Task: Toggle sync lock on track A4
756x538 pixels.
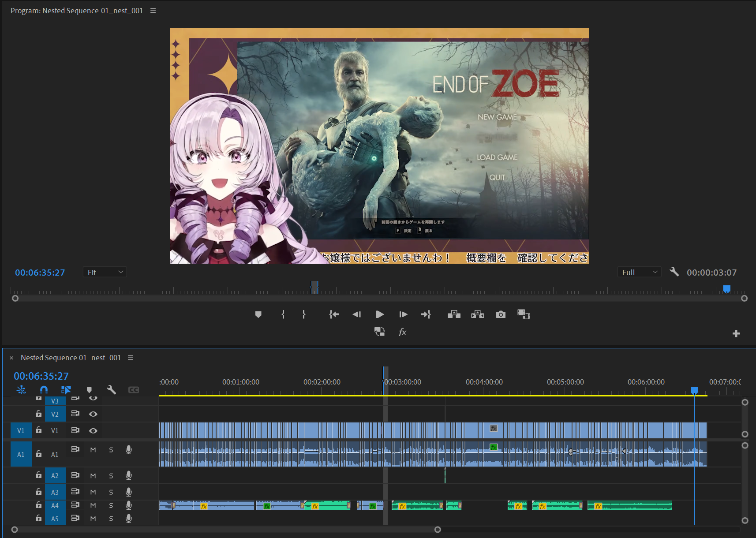Action: coord(75,505)
